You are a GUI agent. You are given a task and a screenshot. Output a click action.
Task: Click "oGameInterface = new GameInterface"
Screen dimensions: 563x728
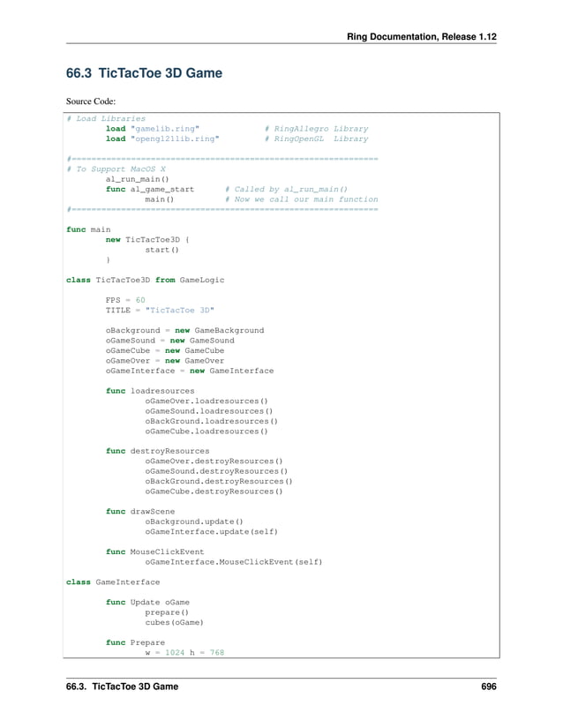point(190,371)
